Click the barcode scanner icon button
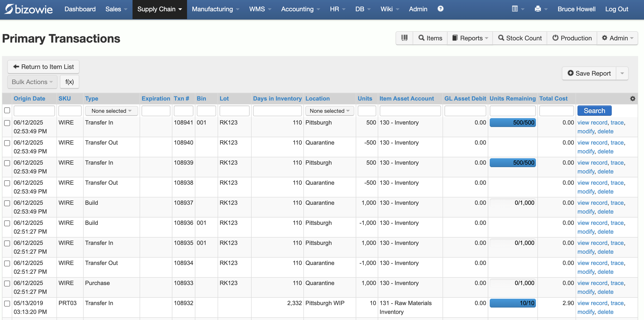Viewport: 644px width, 320px height. pos(404,38)
